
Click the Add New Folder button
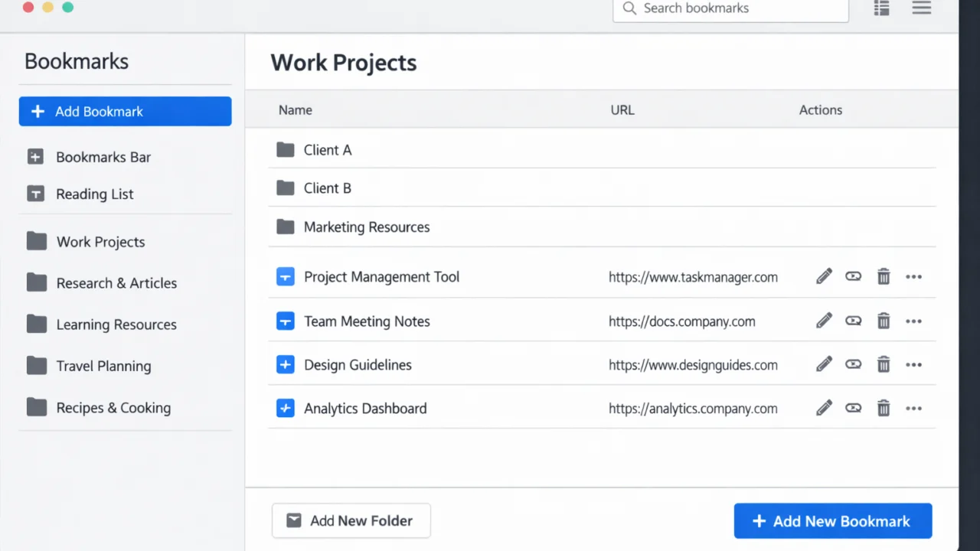[351, 521]
